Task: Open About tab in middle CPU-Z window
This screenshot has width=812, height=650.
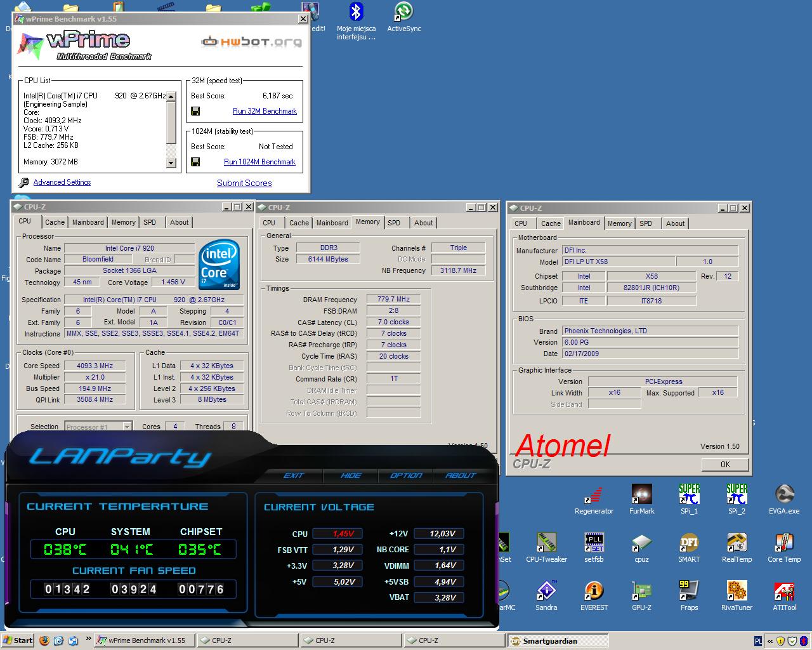Action: (x=424, y=223)
